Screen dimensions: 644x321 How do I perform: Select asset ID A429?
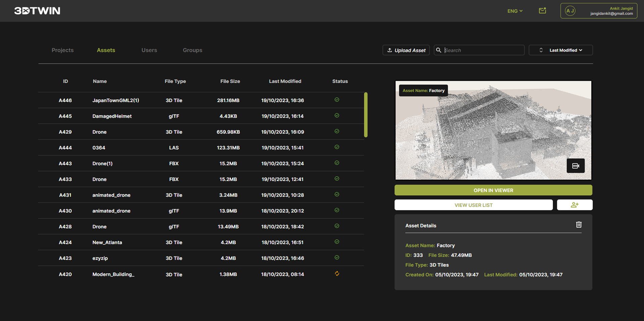(65, 132)
